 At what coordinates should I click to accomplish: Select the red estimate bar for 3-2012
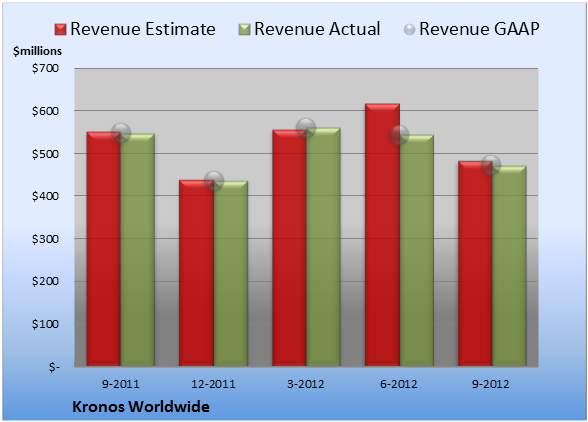(x=289, y=248)
